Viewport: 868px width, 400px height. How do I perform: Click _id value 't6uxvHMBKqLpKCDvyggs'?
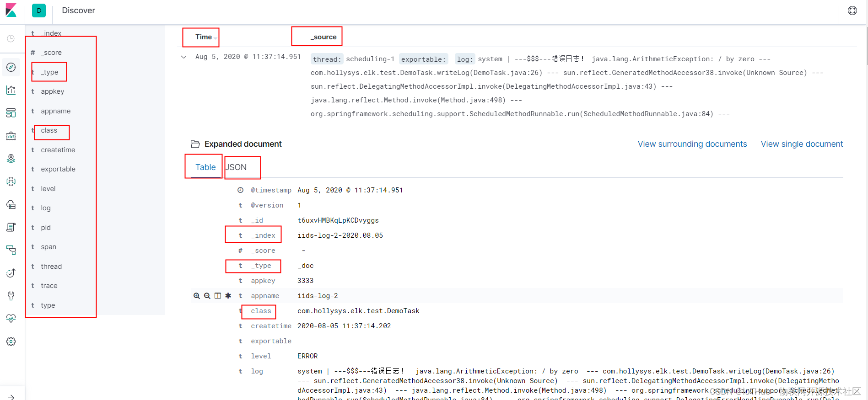338,220
